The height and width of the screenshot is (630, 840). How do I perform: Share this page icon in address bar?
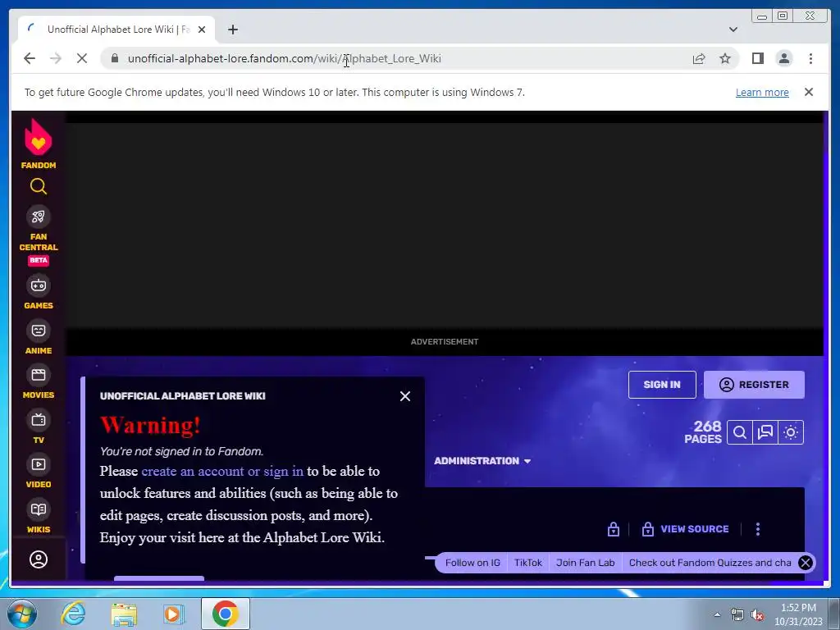(x=699, y=58)
